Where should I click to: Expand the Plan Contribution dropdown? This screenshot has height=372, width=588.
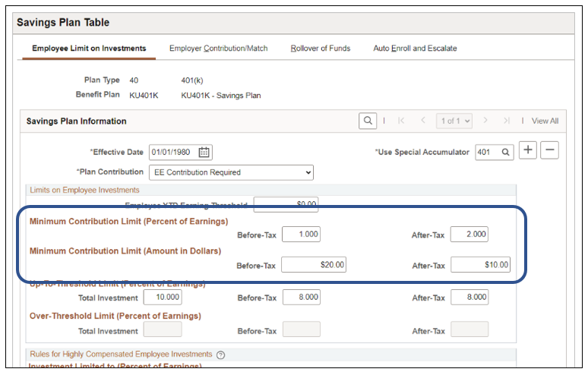pyautogui.click(x=231, y=172)
